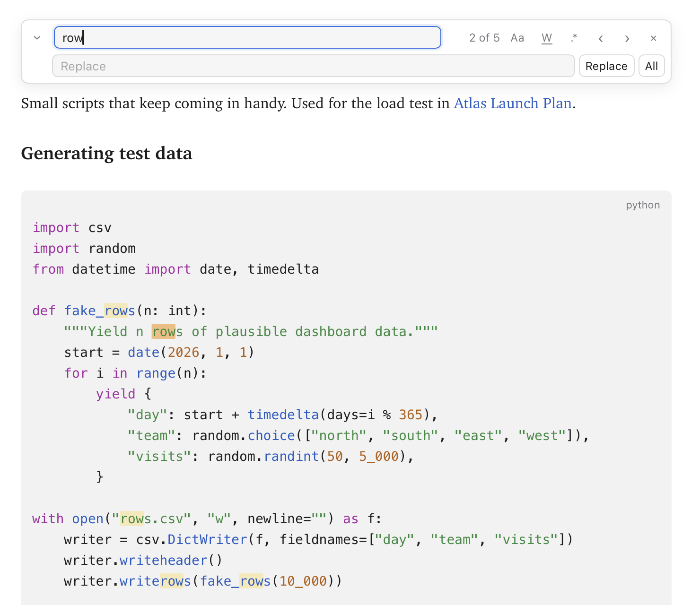Click the search field containing "row"
Screen dimensions: 700x605
247,37
